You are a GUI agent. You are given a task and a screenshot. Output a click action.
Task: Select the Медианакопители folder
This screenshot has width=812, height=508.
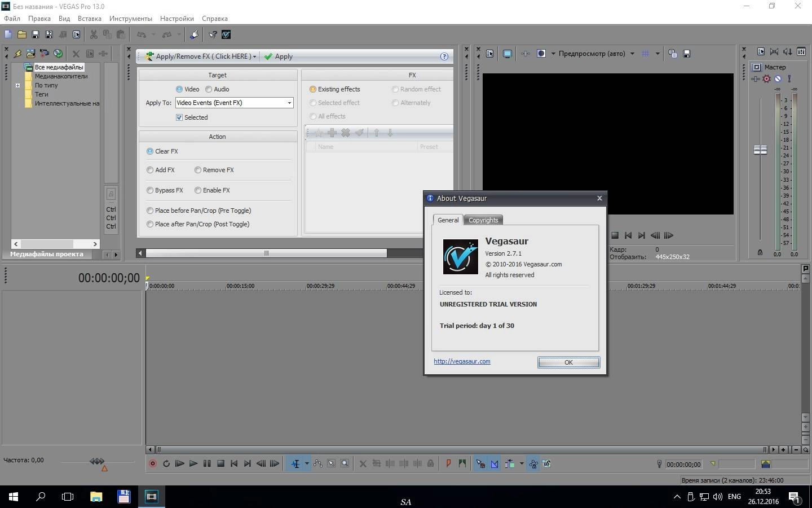pos(61,76)
